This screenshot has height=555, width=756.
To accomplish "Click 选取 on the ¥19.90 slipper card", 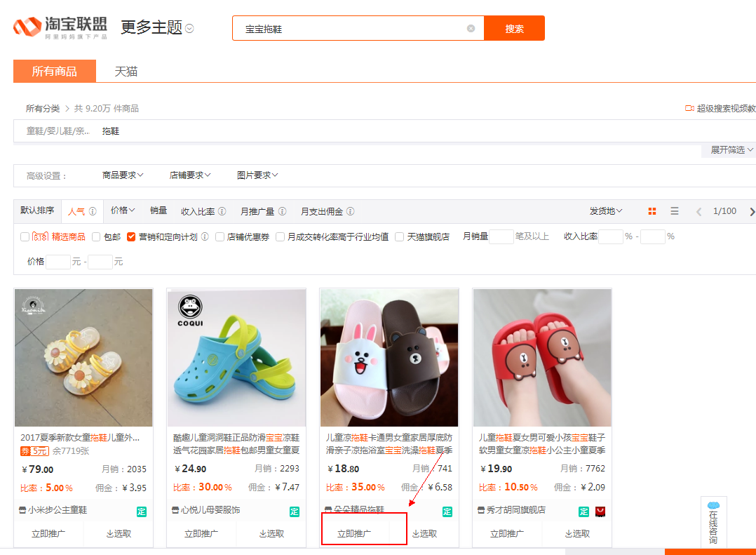I will [x=577, y=534].
